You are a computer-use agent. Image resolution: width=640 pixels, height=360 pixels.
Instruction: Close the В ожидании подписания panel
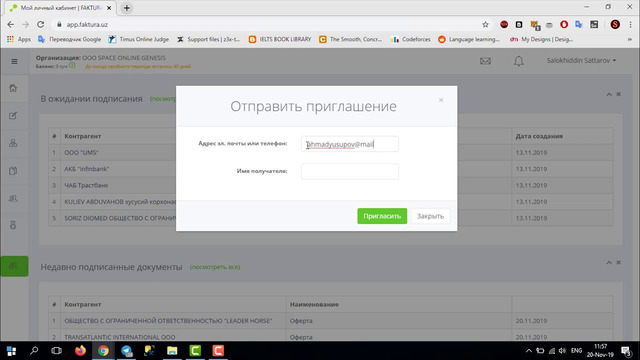coord(618,94)
